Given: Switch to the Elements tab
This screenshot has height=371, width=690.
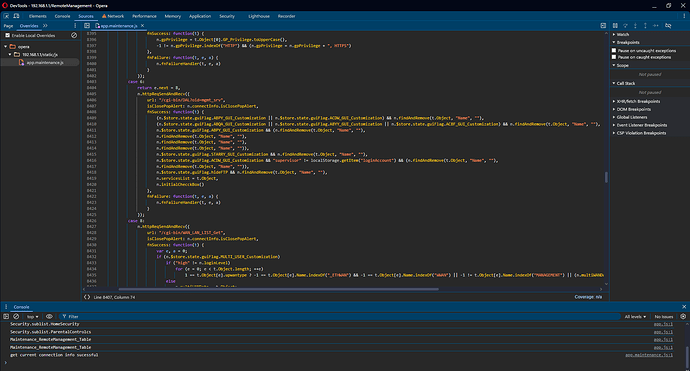Looking at the screenshot, I should click(x=38, y=16).
